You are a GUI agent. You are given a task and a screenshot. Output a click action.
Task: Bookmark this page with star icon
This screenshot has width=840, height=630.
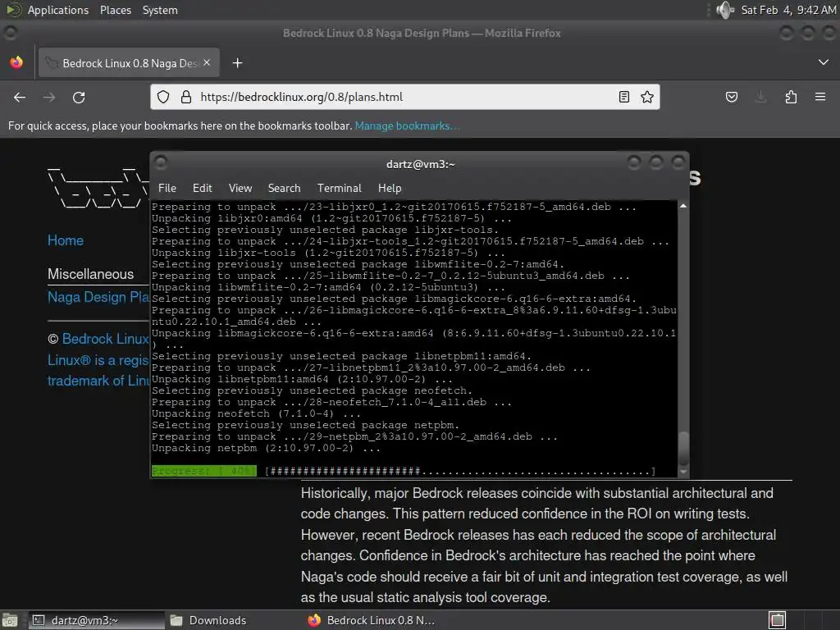[647, 97]
